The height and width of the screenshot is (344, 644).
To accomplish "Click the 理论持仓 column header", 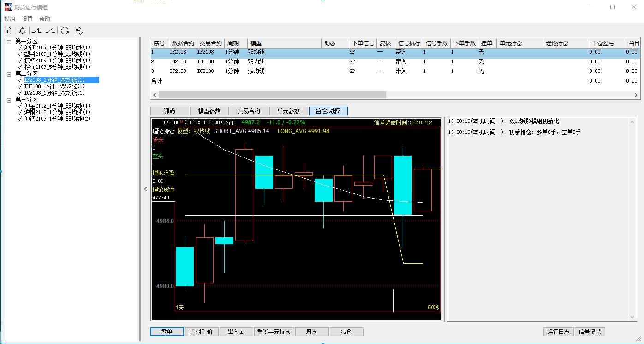I will 566,43.
